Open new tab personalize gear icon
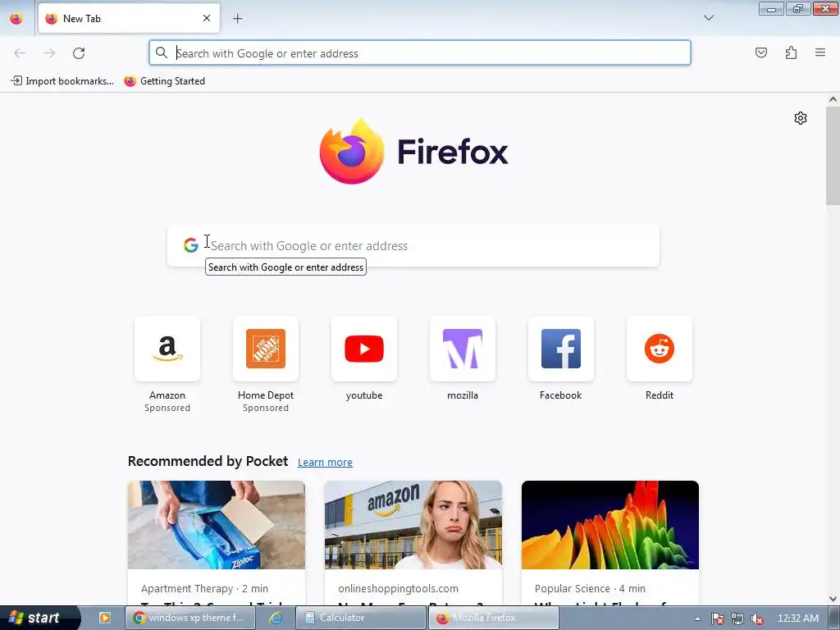This screenshot has height=630, width=840. [801, 118]
